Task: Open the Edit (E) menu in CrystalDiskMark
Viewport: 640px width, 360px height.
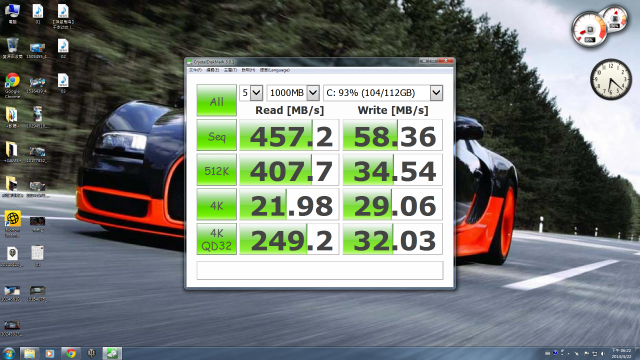Action: [x=213, y=70]
